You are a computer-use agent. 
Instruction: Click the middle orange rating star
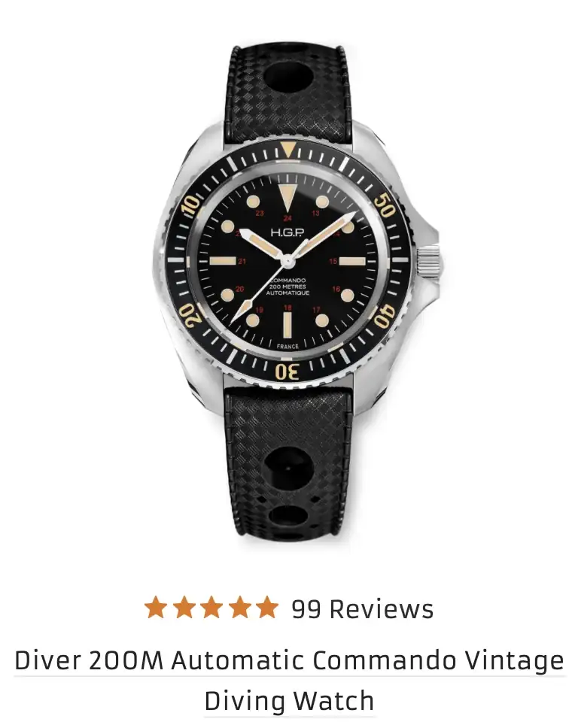(x=211, y=607)
